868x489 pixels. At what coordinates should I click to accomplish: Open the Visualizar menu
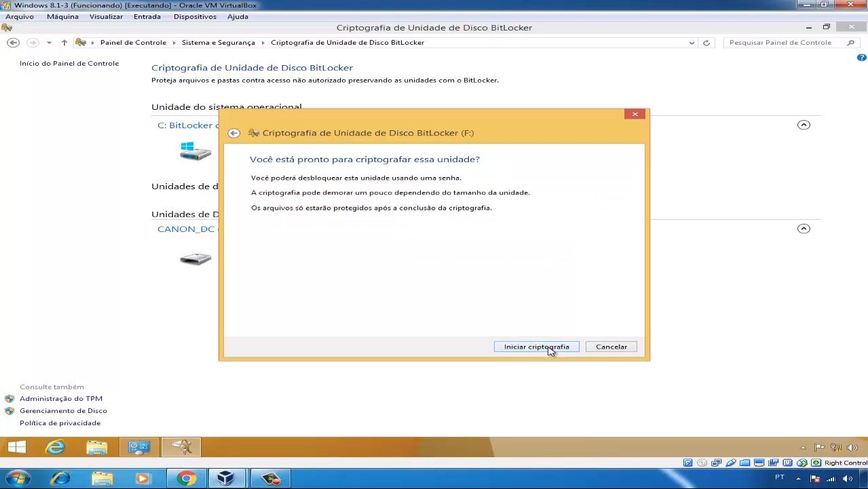(106, 16)
